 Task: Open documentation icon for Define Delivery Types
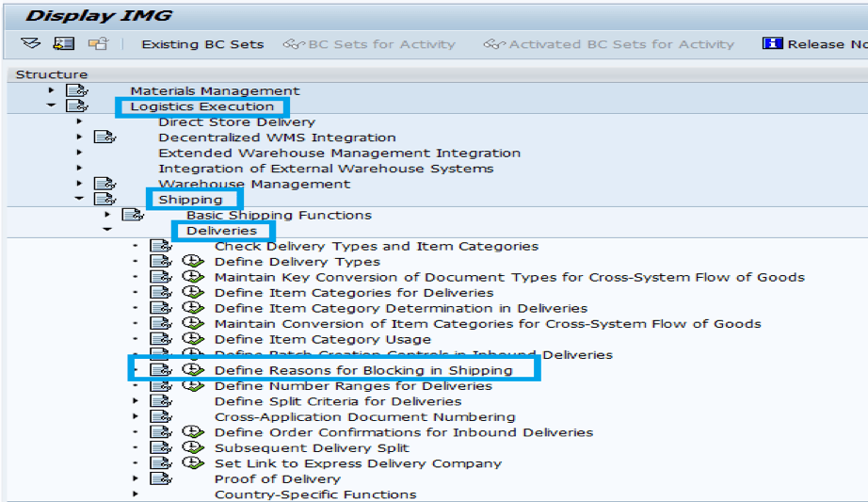pyautogui.click(x=161, y=261)
